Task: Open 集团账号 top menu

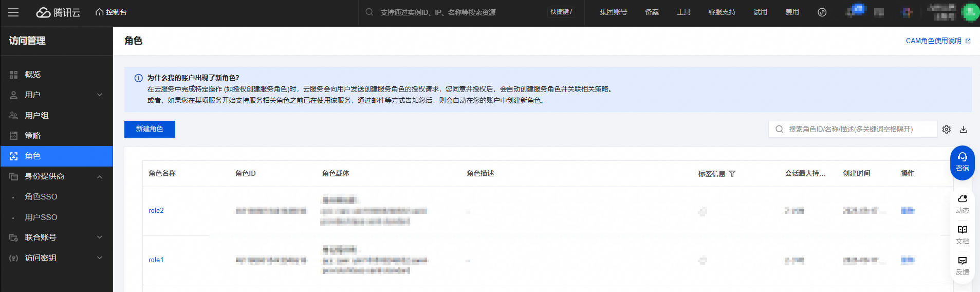Action: tap(613, 12)
